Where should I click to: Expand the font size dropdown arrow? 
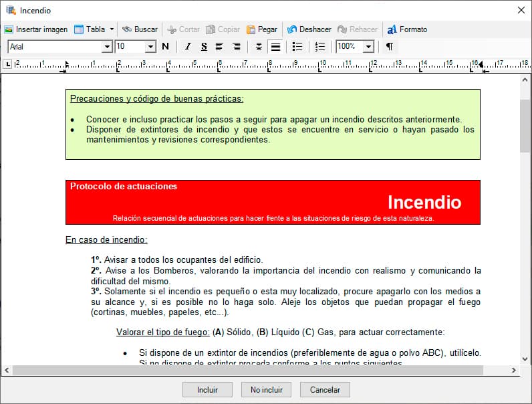click(150, 47)
